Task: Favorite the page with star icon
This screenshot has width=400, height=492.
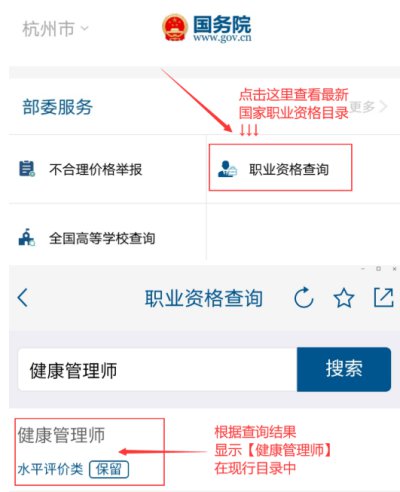Action: [x=344, y=298]
